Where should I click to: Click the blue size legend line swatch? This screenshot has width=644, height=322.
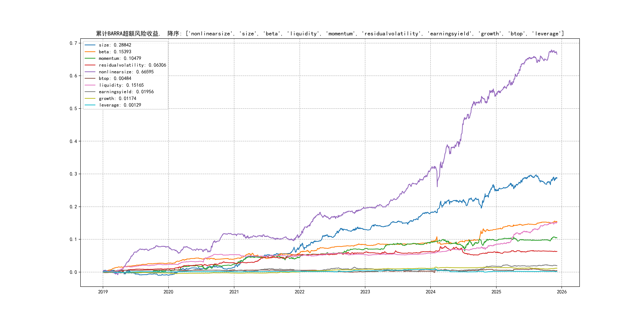click(90, 45)
